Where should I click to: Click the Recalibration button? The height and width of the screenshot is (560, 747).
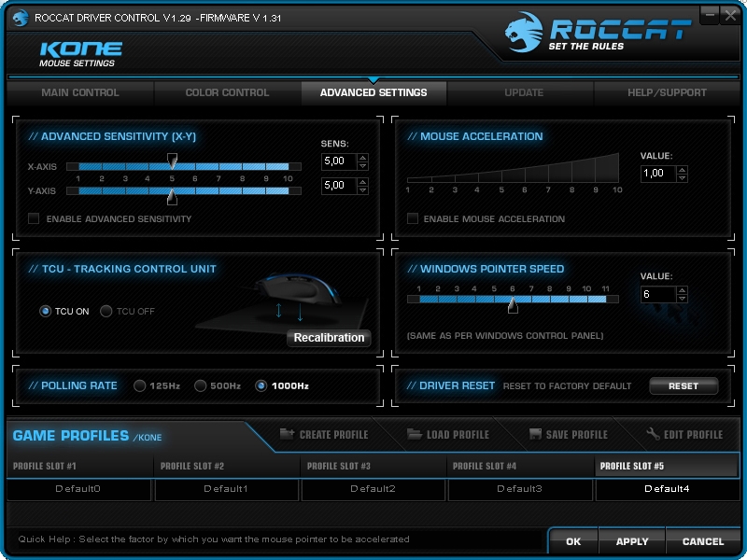coord(329,338)
